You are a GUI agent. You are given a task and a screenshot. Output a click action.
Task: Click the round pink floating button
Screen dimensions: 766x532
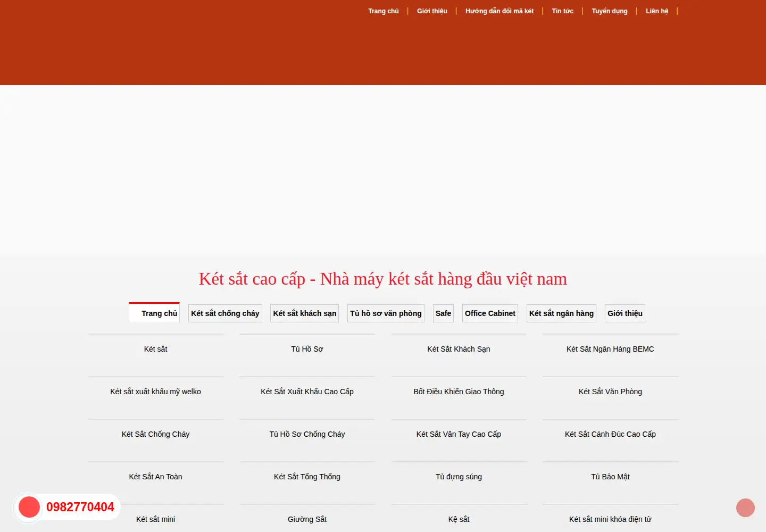pos(745,508)
